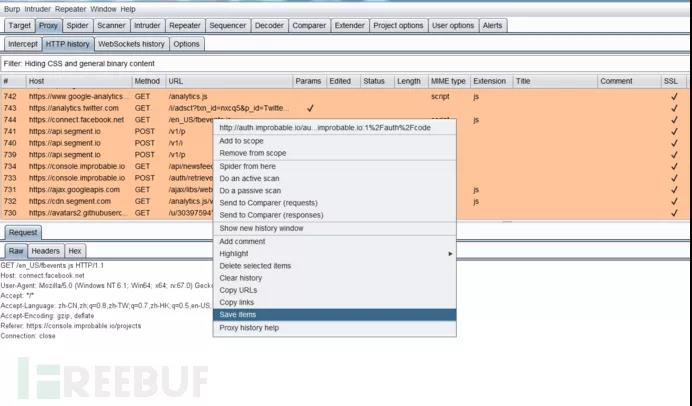692x406 pixels.
Task: Choose Send to Comparer (requests)
Action: (335, 203)
